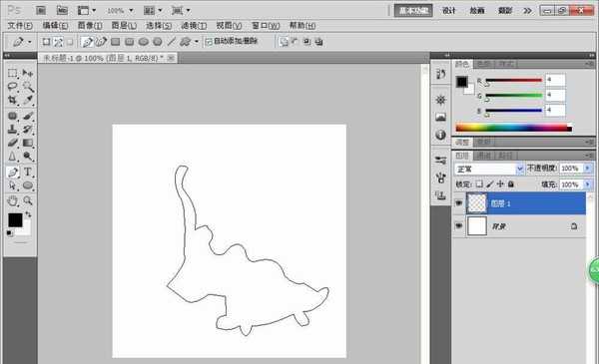Screen dimensions: 599x364
Task: Toggle lock transparent pixels in the Layers panel
Action: click(x=479, y=183)
